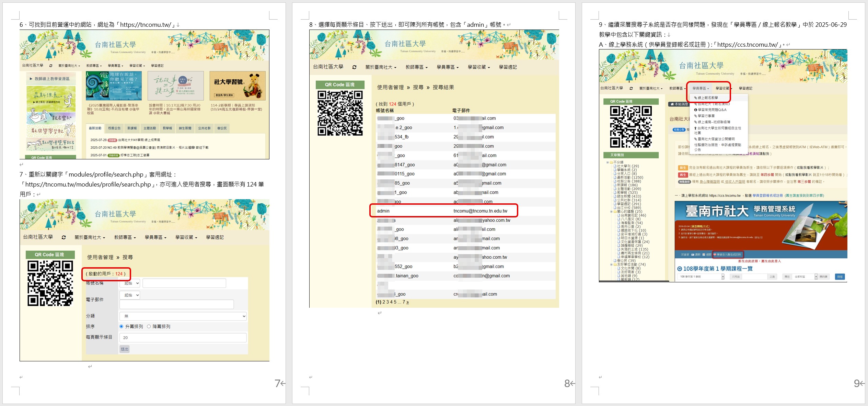
Task: Click the house icon on 本站消息 label
Action: coord(672,104)
